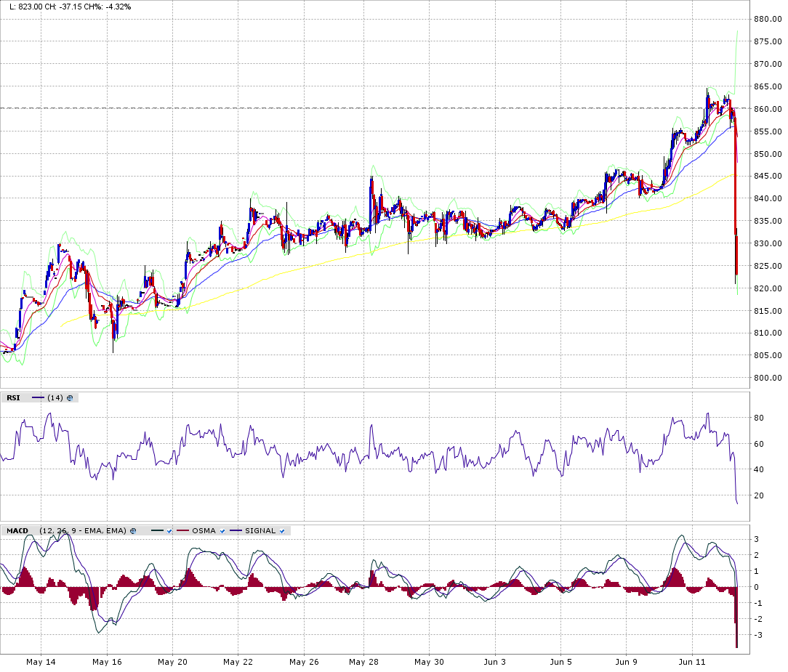This screenshot has height=672, width=788.
Task: Toggle the OSMA histogram checkbox
Action: 222,531
